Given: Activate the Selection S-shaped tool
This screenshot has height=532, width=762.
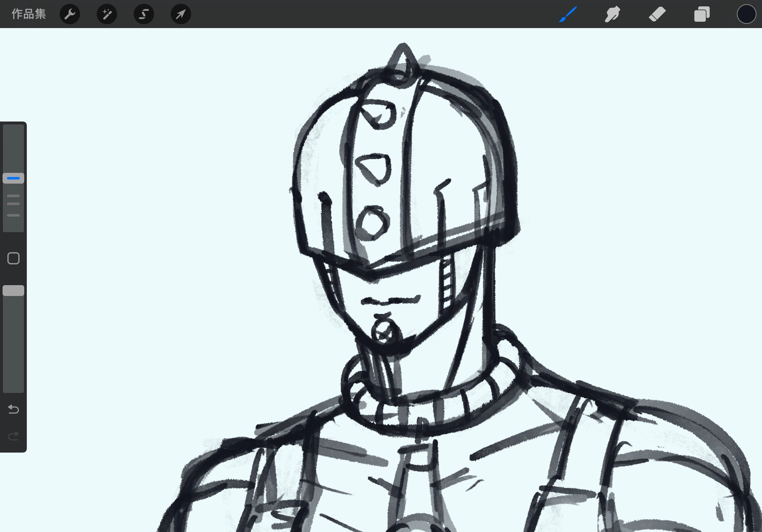Looking at the screenshot, I should click(144, 14).
